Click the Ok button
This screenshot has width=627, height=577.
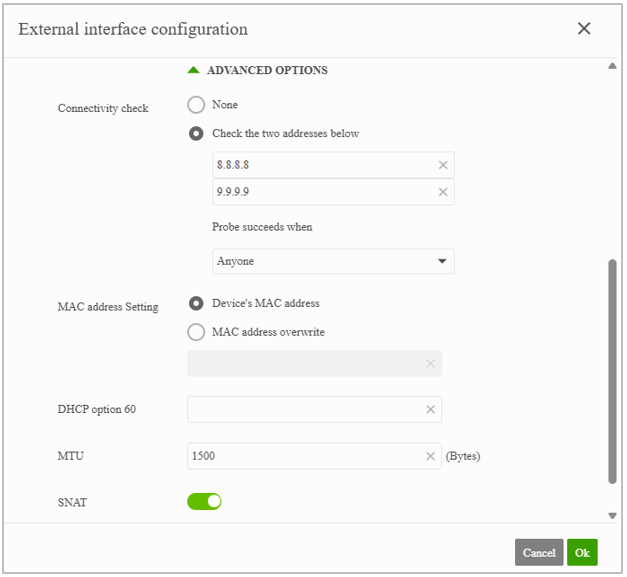(582, 552)
